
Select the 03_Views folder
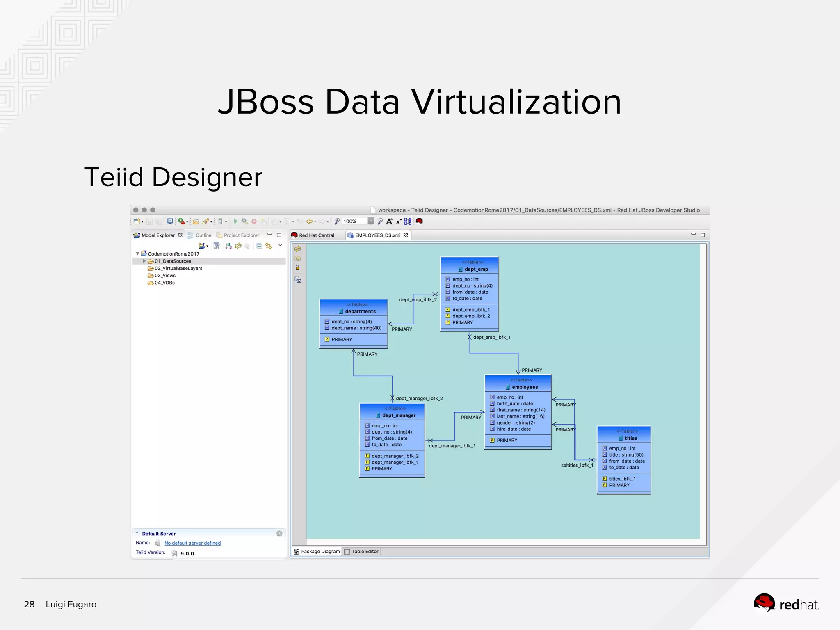[x=162, y=276]
